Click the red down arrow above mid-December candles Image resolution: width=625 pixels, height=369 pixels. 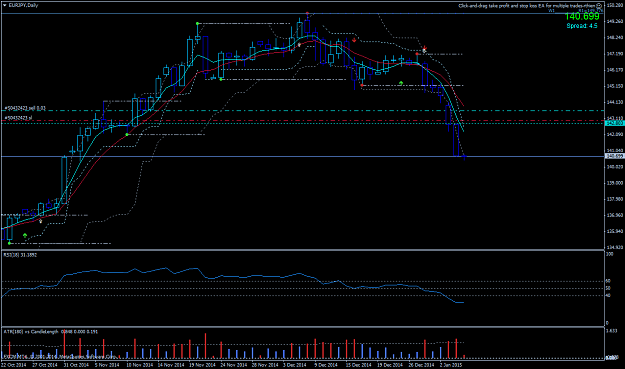pyautogui.click(x=354, y=40)
